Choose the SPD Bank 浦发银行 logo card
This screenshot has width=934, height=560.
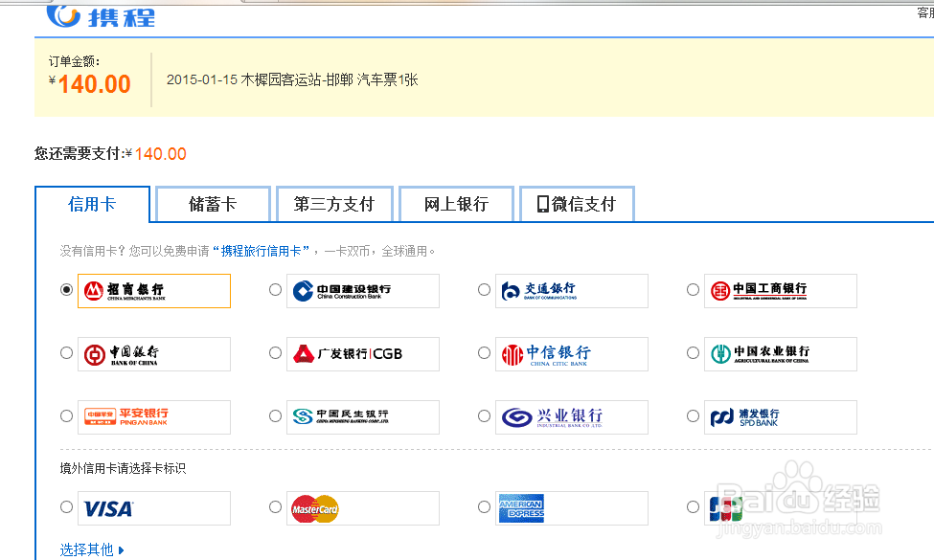click(x=781, y=417)
